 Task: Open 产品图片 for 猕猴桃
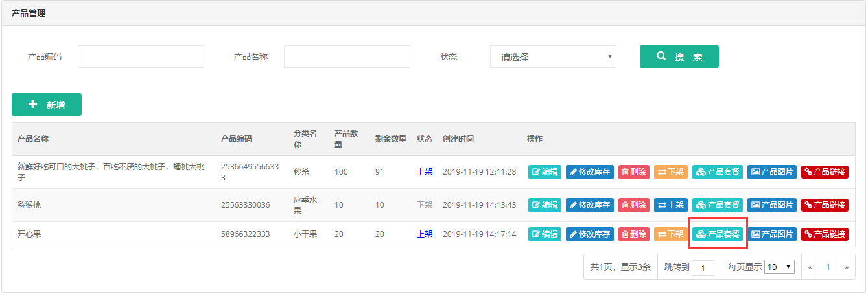click(772, 205)
